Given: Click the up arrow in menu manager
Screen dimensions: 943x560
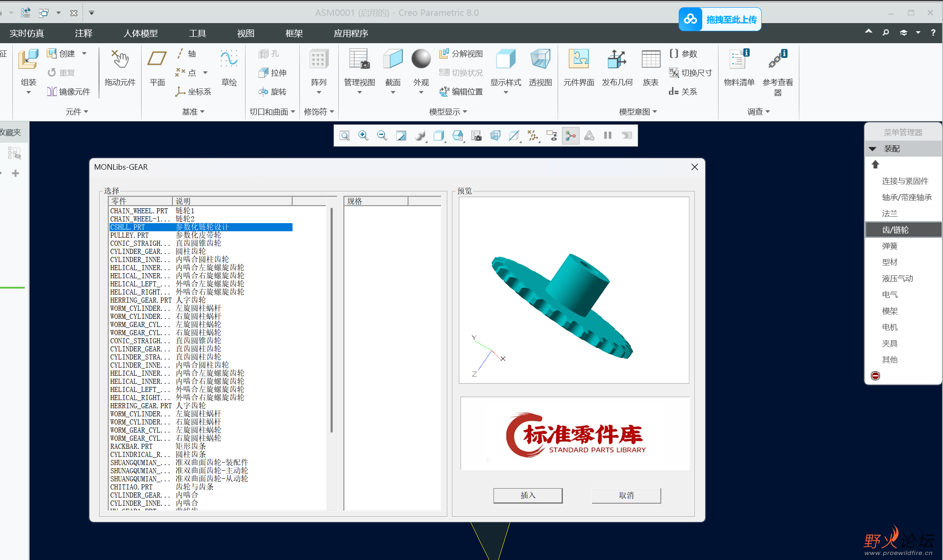Looking at the screenshot, I should pos(875,165).
